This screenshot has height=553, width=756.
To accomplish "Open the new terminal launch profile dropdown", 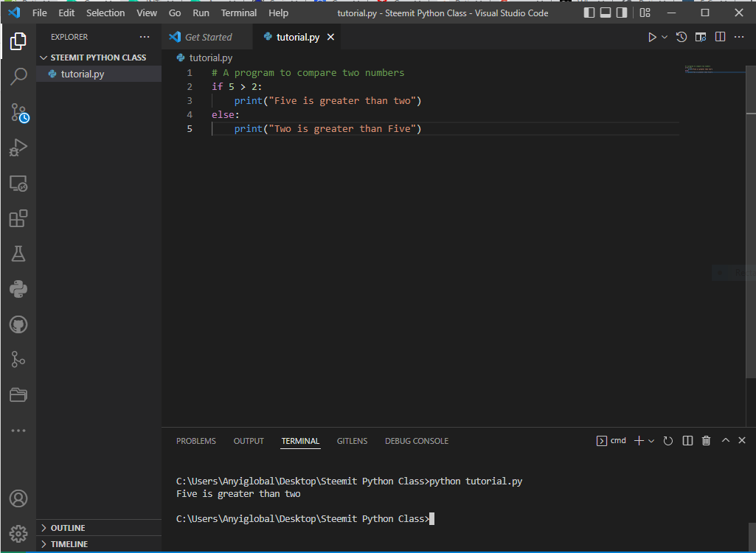I will click(x=651, y=441).
